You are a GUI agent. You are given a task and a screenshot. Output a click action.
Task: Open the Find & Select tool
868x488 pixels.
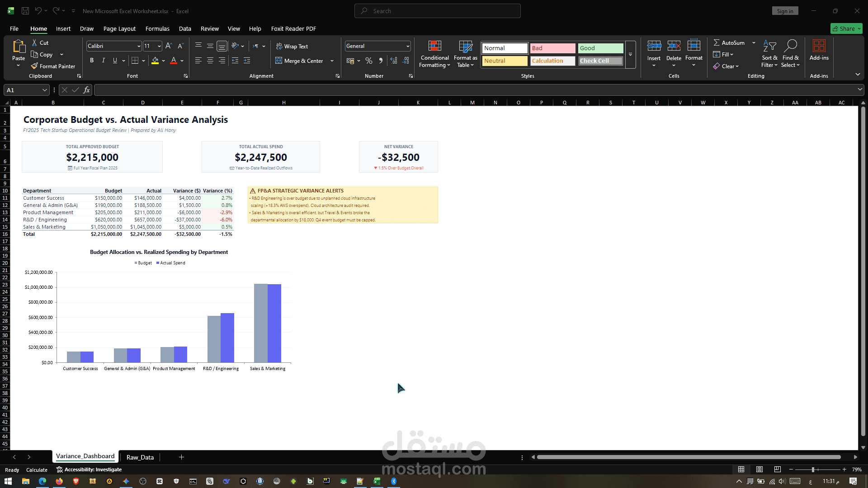790,54
